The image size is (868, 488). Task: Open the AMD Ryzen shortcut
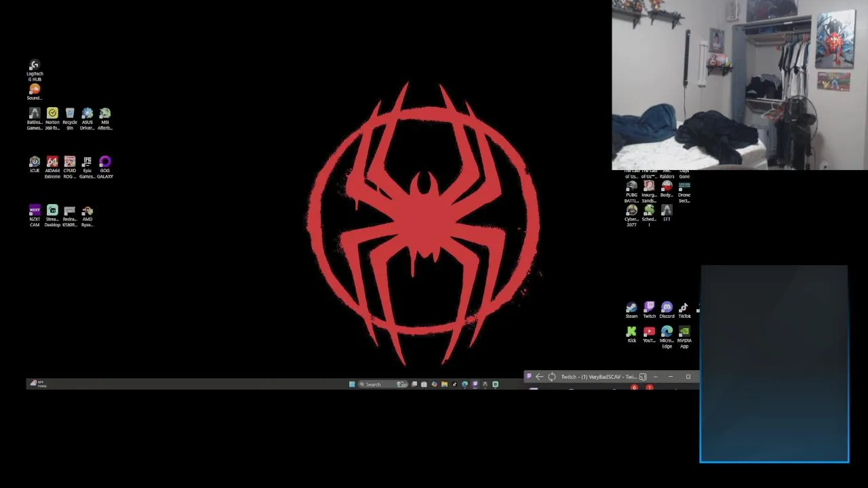click(87, 216)
